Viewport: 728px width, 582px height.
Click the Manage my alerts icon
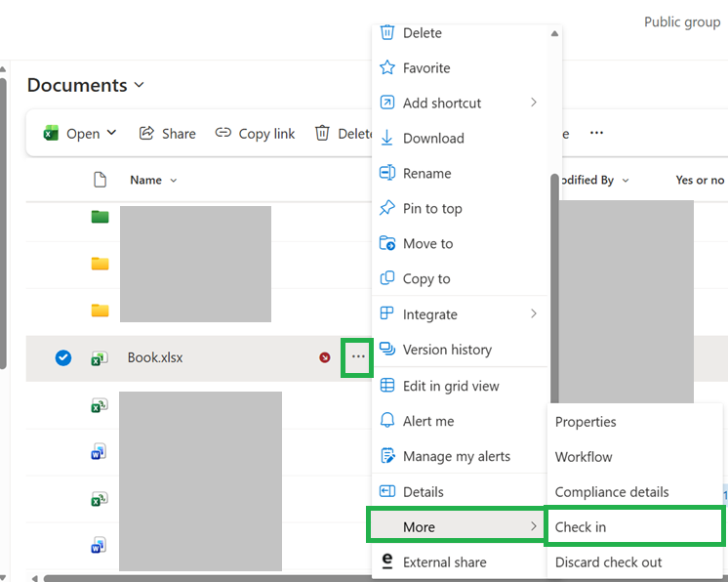[387, 456]
